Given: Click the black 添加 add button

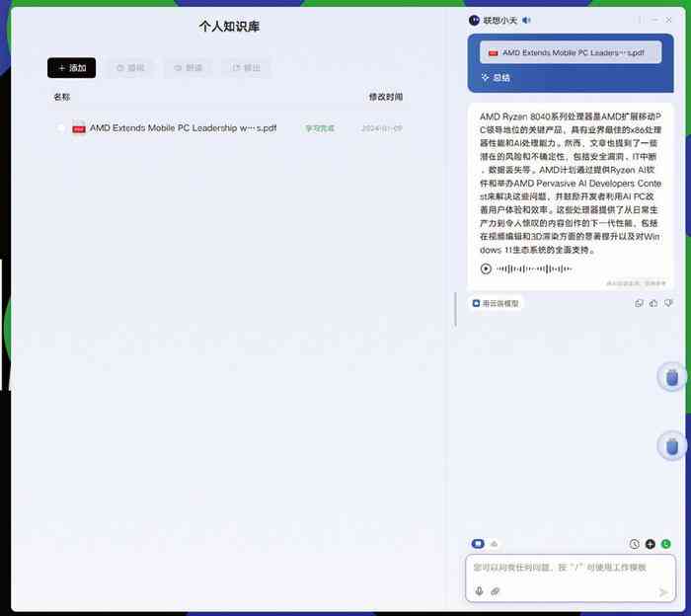Looking at the screenshot, I should point(71,68).
